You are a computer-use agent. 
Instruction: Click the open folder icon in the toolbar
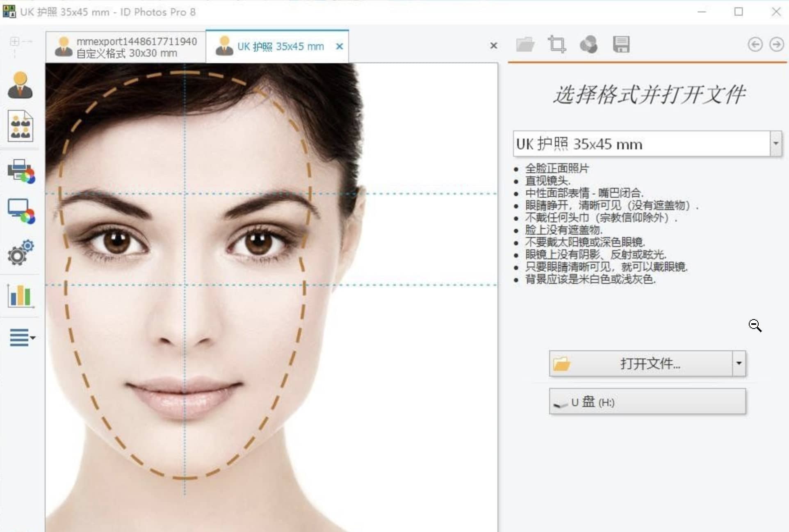pos(525,44)
